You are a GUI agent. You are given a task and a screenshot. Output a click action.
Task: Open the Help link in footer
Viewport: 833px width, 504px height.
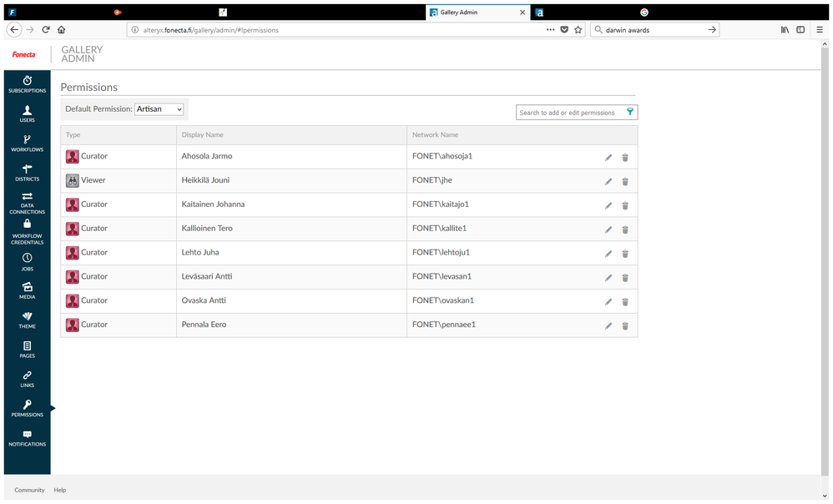click(x=59, y=490)
